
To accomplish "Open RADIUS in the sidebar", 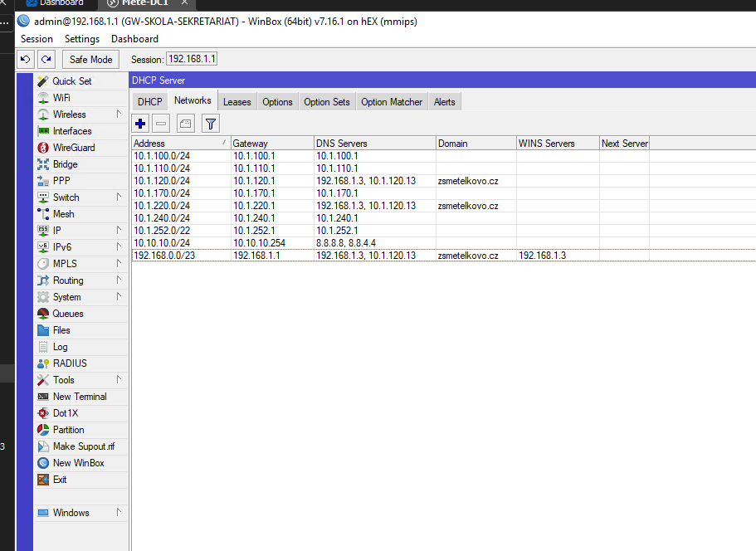I will coord(69,363).
